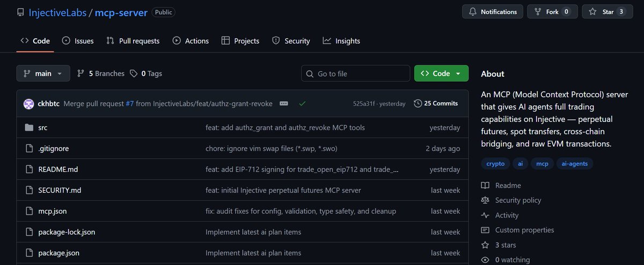This screenshot has width=644, height=265.
Task: Click the Notifications bell button
Action: click(x=493, y=12)
